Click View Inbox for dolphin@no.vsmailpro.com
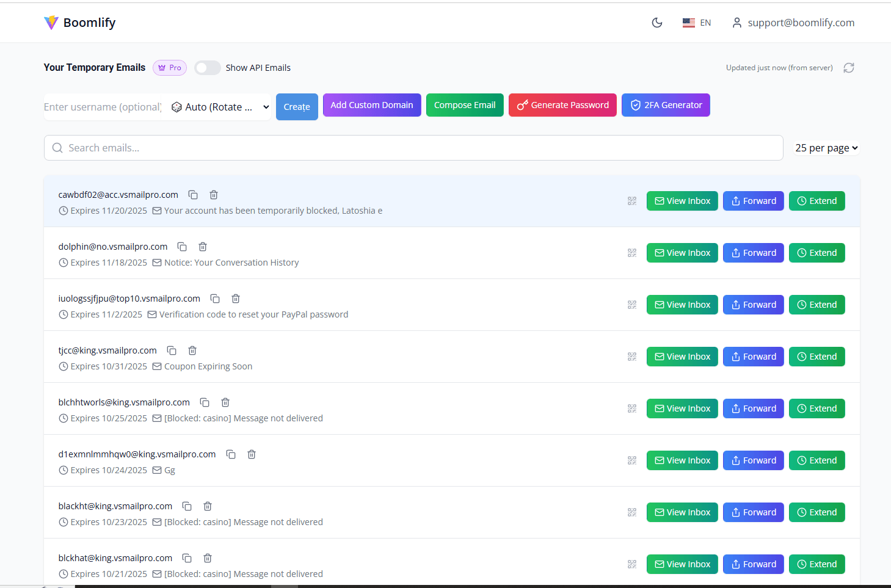 [x=682, y=253]
